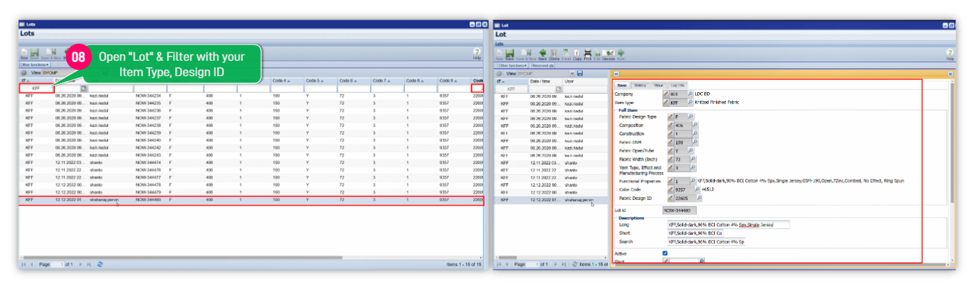The width and height of the screenshot is (980, 306).
Task: Click vertical scrollbar of Lot detail panel
Action: (952, 143)
